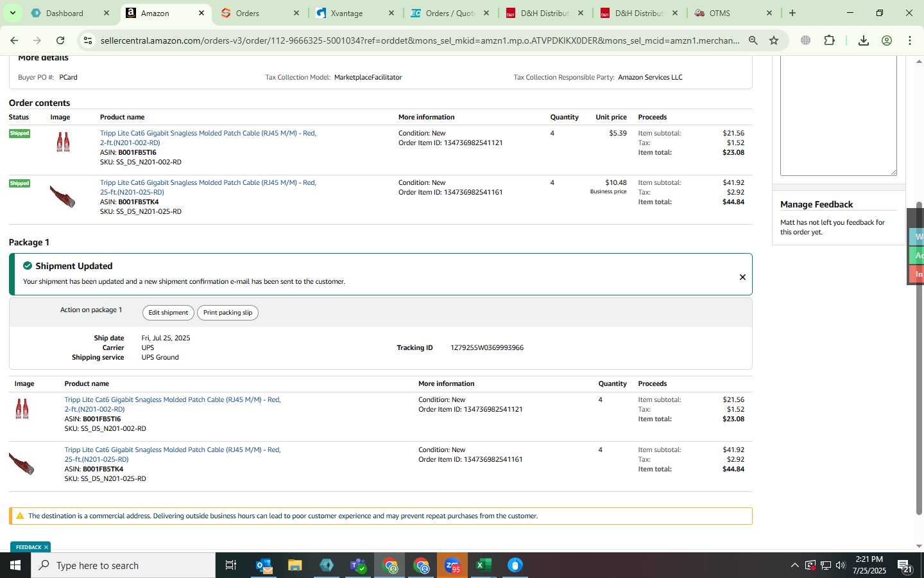Show hidden system tray icons
Image resolution: width=924 pixels, height=578 pixels.
(x=794, y=565)
